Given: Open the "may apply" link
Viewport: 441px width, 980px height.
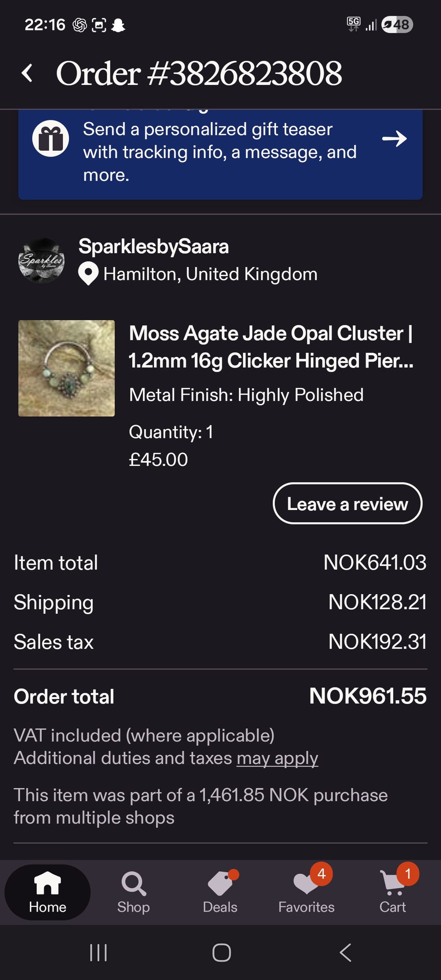Looking at the screenshot, I should coord(277,758).
